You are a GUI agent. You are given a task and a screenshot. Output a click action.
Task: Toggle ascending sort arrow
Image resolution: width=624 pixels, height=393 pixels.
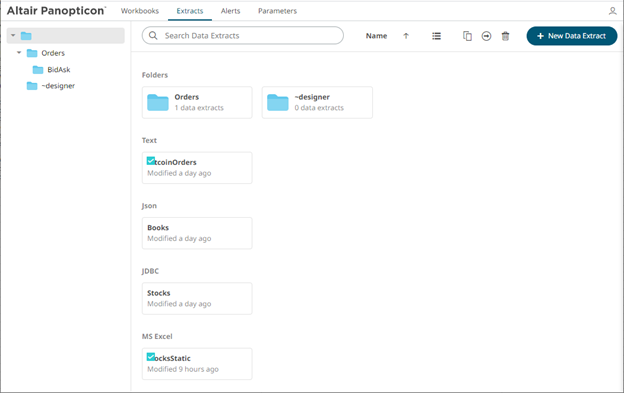click(406, 36)
